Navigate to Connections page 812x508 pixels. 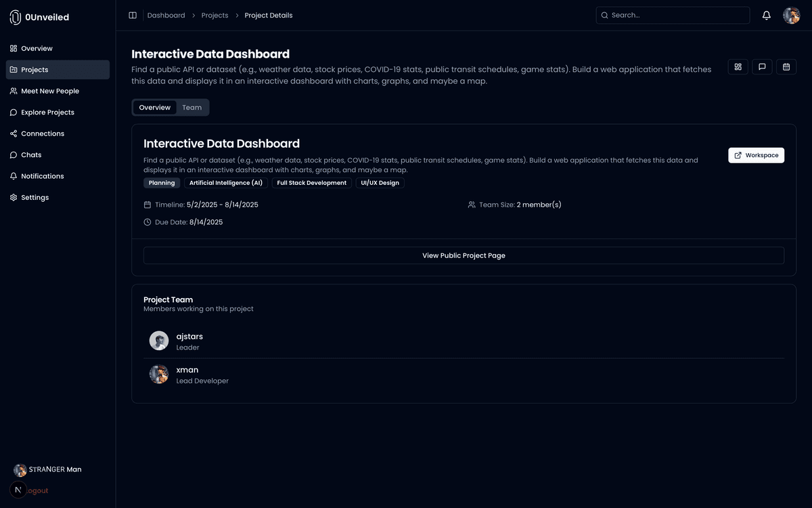pos(42,134)
